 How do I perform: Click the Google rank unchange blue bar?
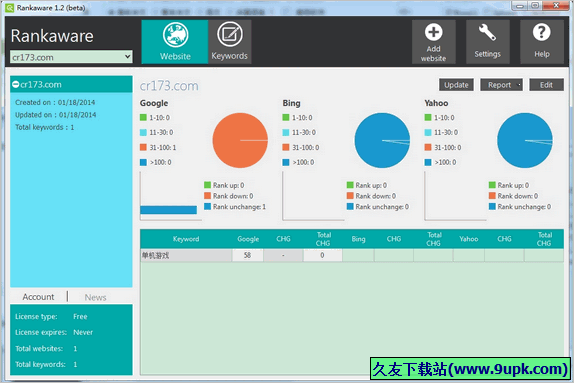pyautogui.click(x=168, y=210)
